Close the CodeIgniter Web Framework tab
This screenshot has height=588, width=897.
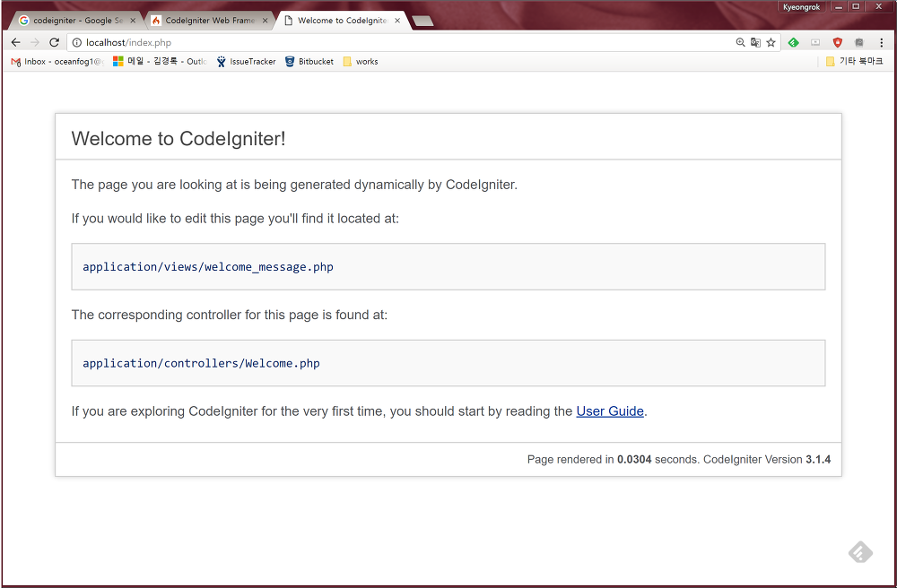tap(265, 21)
